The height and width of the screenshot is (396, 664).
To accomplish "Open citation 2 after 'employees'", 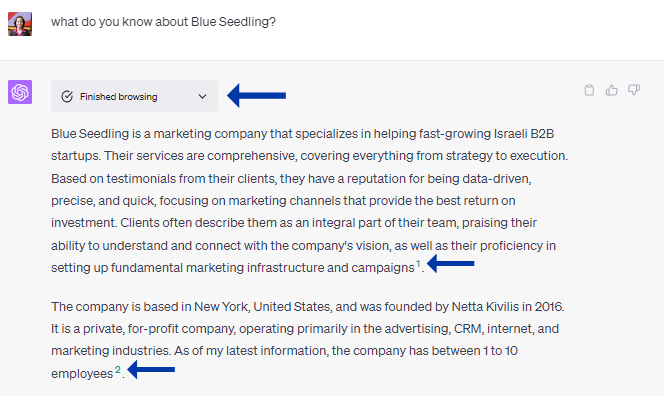I will (118, 370).
